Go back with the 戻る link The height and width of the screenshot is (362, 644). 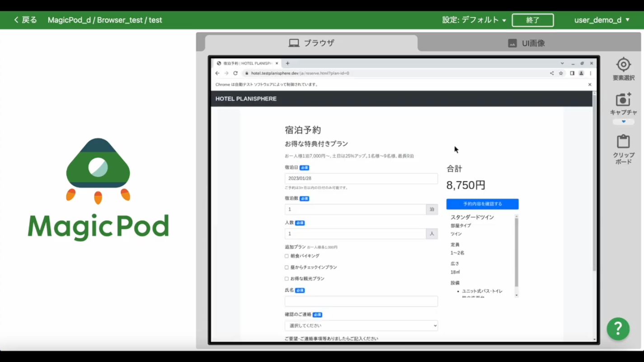(25, 20)
